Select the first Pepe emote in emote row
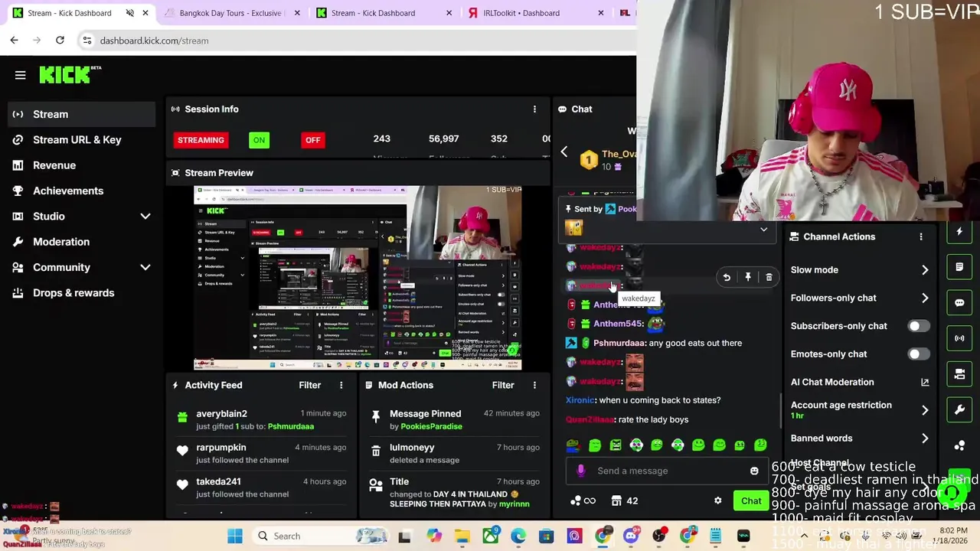 pos(573,445)
